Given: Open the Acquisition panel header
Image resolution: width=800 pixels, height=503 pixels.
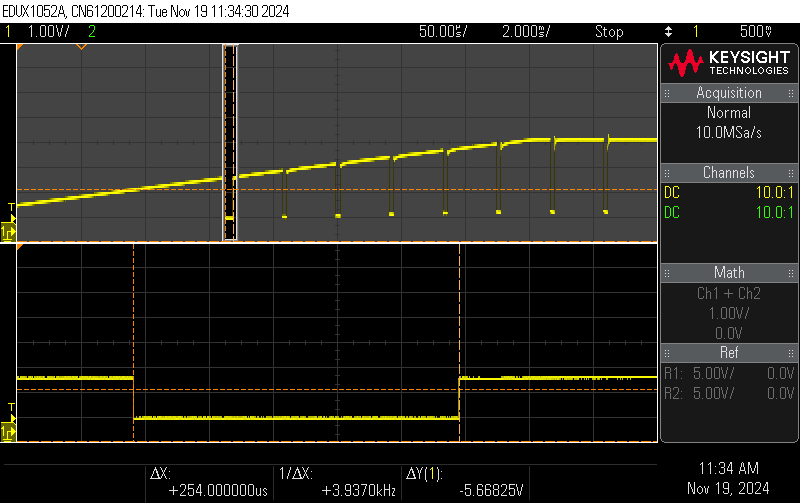Looking at the screenshot, I should point(729,93).
